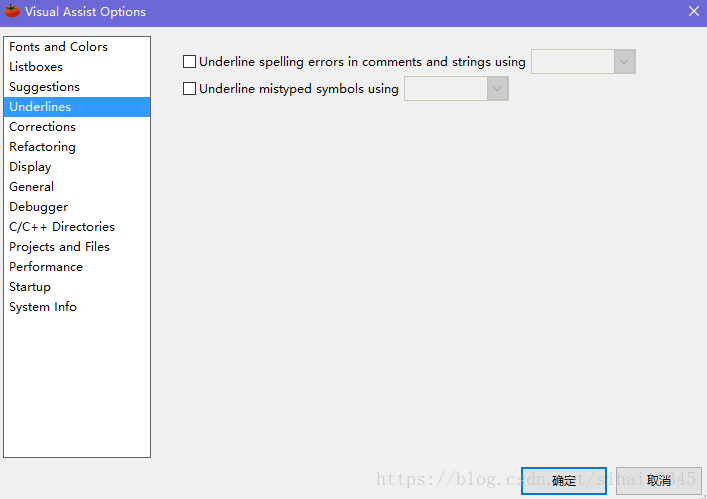The width and height of the screenshot is (707, 499).
Task: Close the Visual Assist Options dialog
Action: [x=693, y=11]
